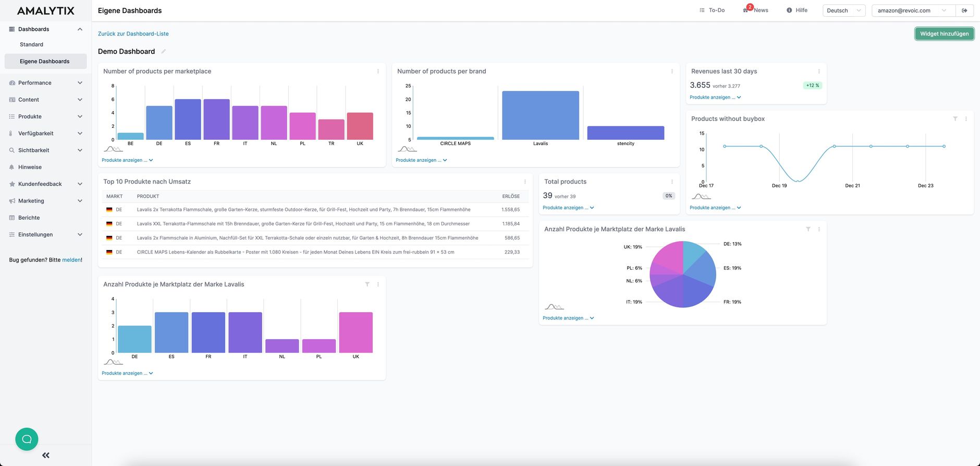Click the pencil icon beside Demo Dashboard
The image size is (980, 466).
point(163,51)
